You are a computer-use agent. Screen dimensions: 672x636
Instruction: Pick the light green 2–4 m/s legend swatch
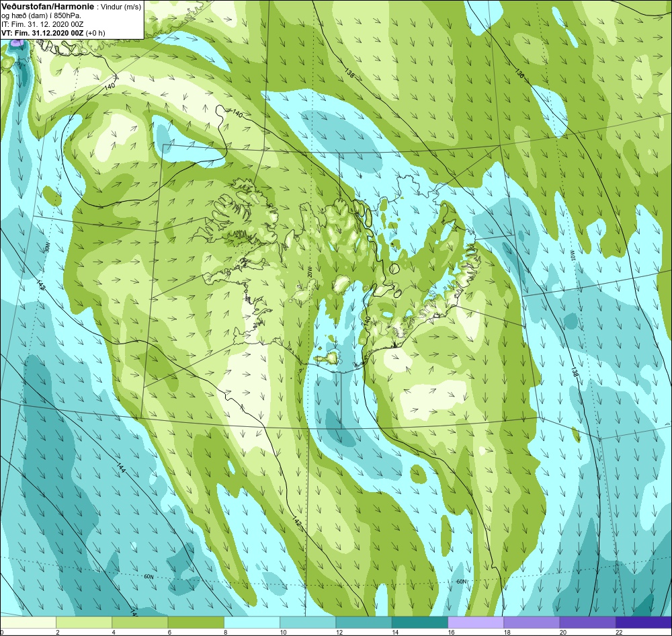[84, 623]
